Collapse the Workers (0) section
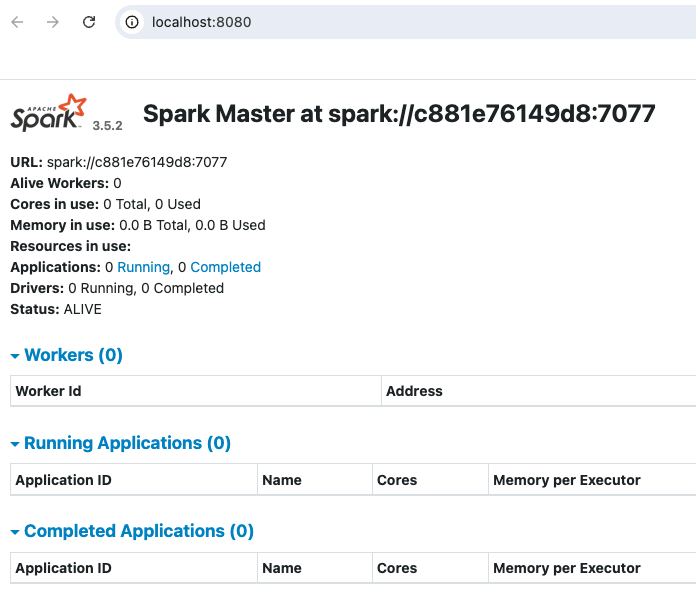 click(x=67, y=355)
